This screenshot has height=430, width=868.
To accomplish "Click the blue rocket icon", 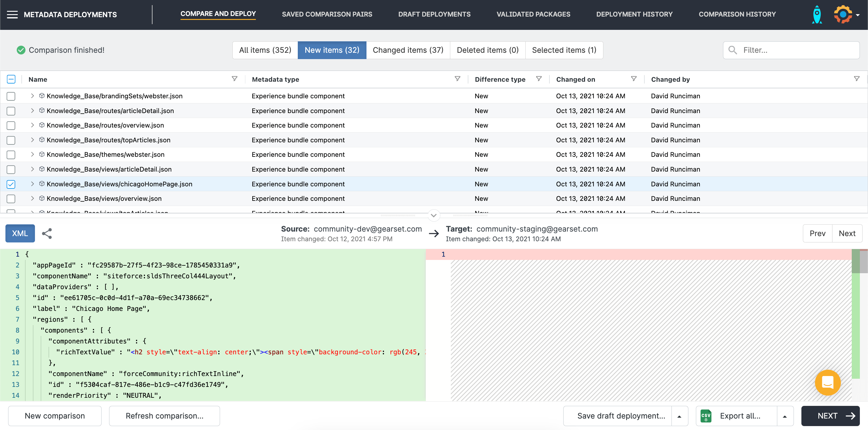I will point(817,14).
